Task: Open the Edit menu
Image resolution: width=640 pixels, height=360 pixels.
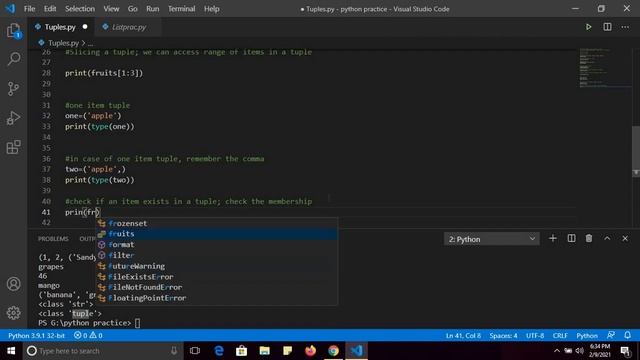Action: [x=50, y=9]
